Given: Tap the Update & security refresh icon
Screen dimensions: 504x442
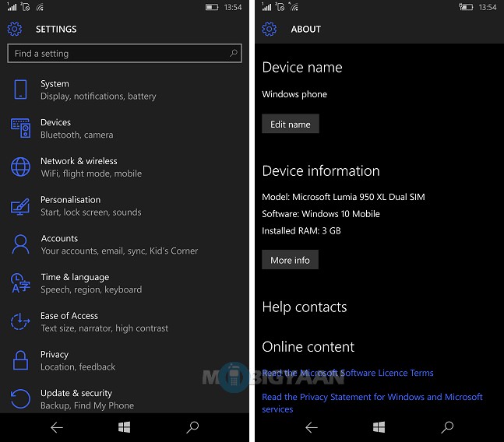Looking at the screenshot, I should 20,399.
